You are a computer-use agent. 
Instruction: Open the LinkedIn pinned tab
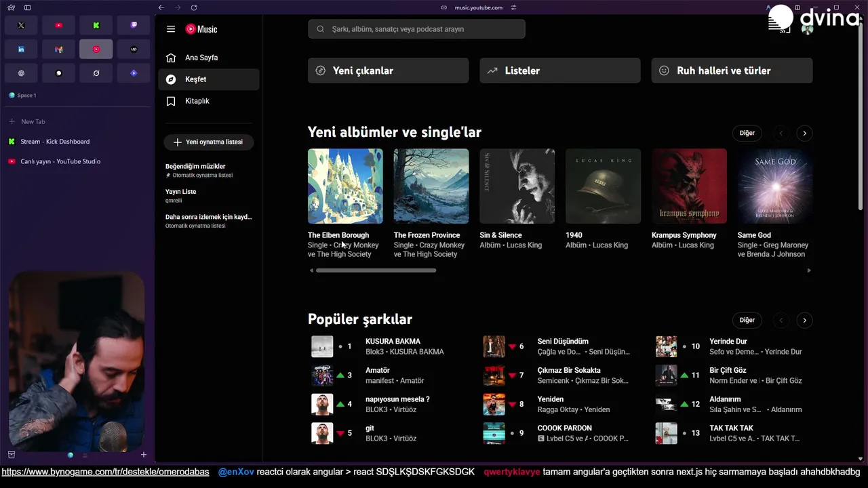point(21,49)
